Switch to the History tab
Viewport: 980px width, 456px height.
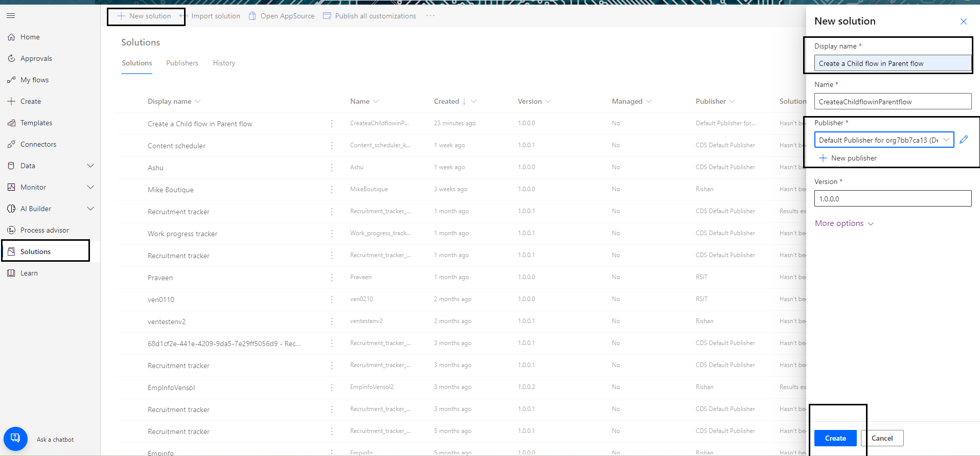tap(224, 63)
